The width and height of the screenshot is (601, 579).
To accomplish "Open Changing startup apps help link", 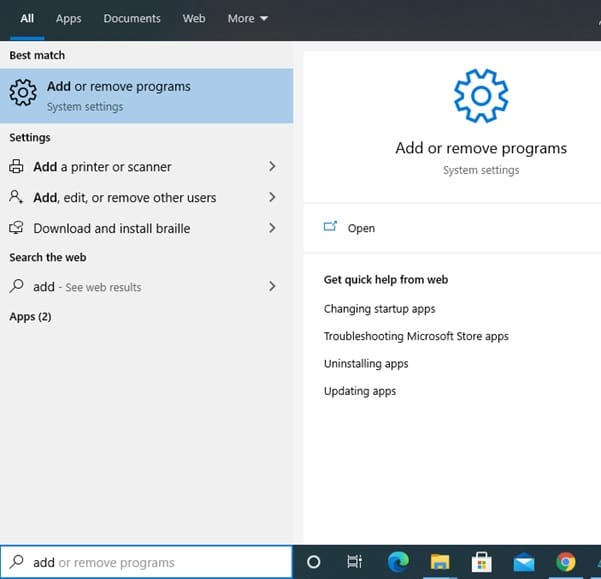I will 379,309.
